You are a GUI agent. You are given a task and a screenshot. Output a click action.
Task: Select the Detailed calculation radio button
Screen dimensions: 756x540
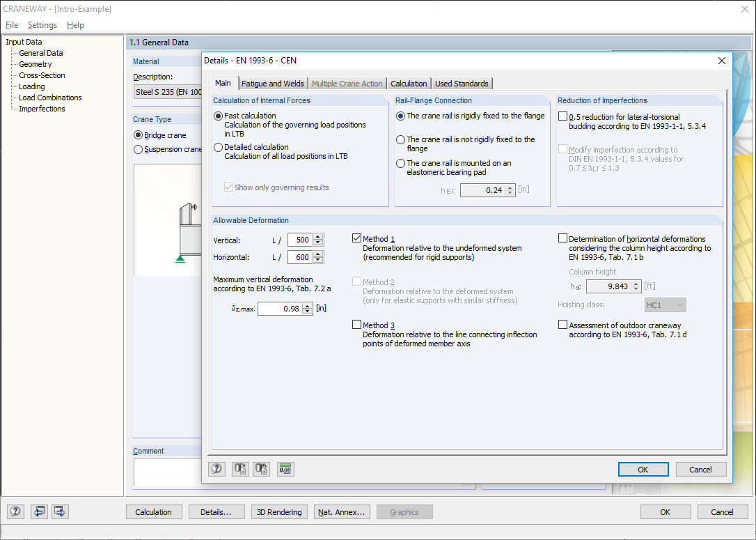pyautogui.click(x=219, y=147)
